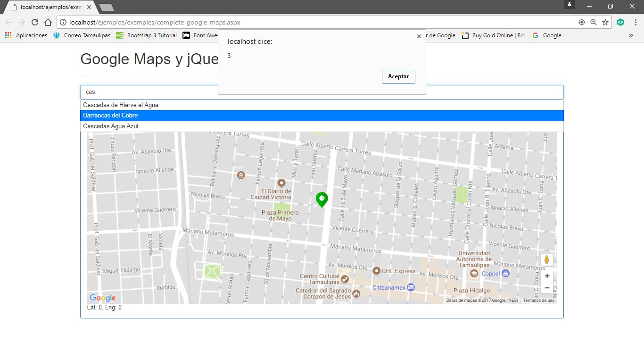Expand the bookmarks overflow chevron
Image resolution: width=644 pixels, height=342 pixels.
pos(631,35)
